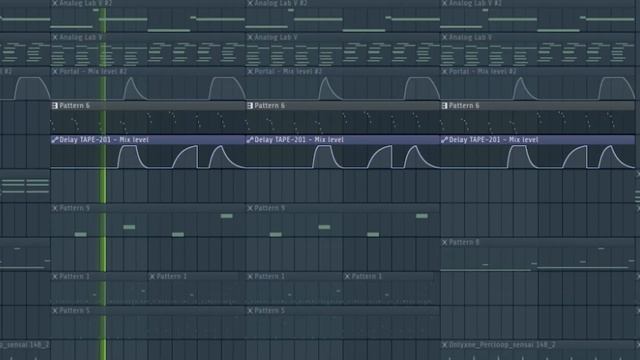The image size is (640, 360).
Task: Click the third Pattern 1 clip's menu icon
Action: [250, 276]
